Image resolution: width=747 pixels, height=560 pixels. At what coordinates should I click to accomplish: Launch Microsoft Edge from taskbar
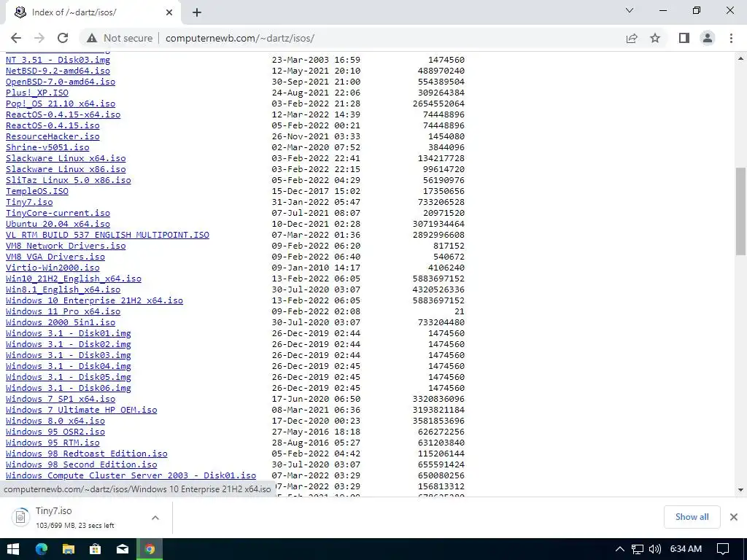pos(42,549)
